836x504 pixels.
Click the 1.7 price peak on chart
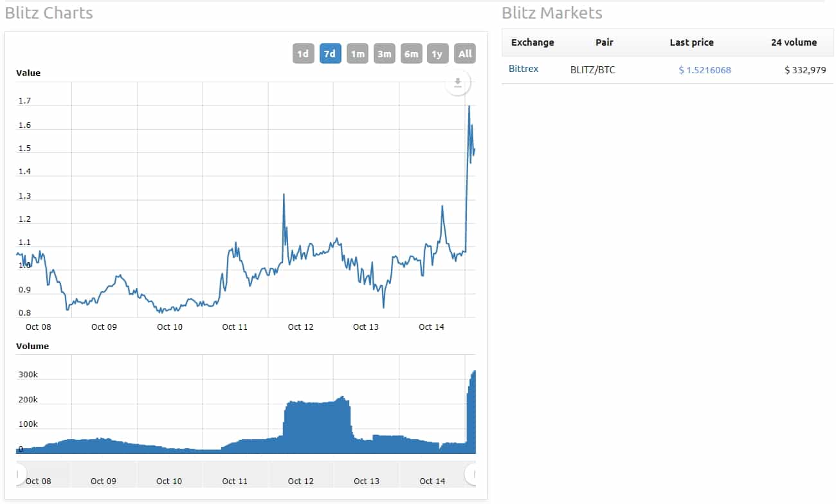pyautogui.click(x=469, y=107)
